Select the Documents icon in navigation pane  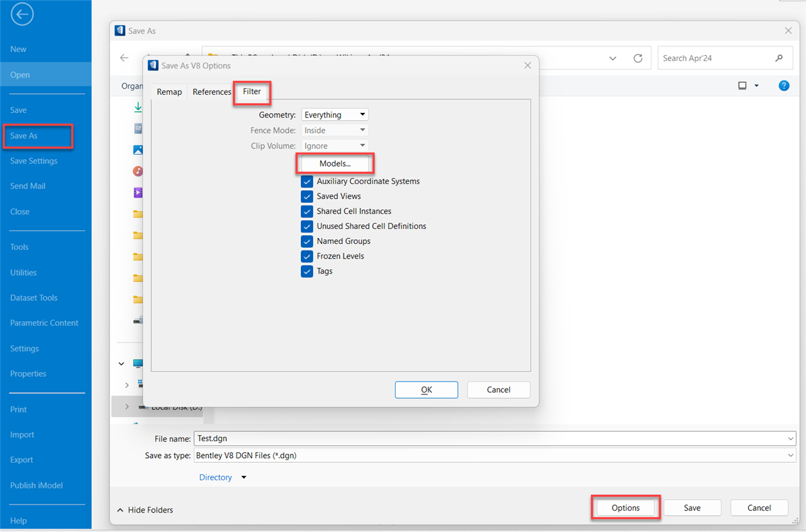pyautogui.click(x=138, y=128)
